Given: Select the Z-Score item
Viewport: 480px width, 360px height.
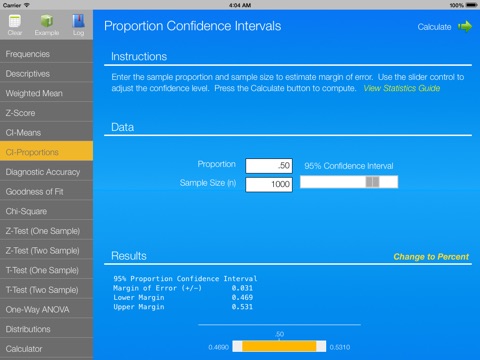Looking at the screenshot, I should coord(46,113).
